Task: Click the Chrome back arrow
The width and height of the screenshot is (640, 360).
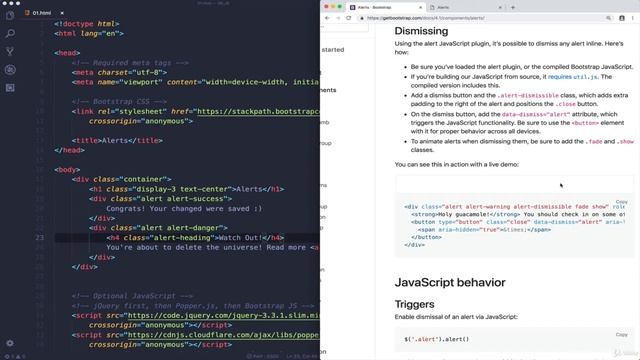Action: point(327,18)
